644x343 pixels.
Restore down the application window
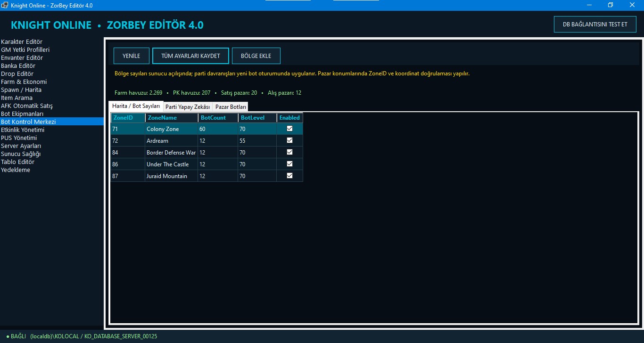click(611, 5)
